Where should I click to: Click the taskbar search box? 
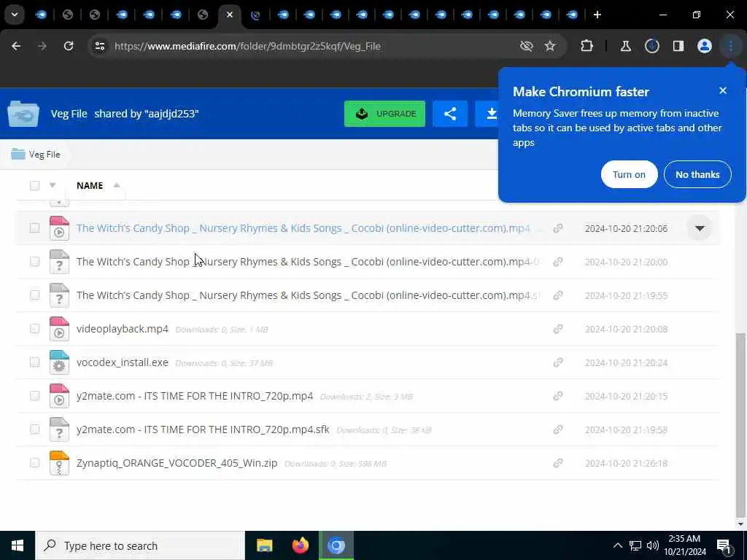click(139, 545)
